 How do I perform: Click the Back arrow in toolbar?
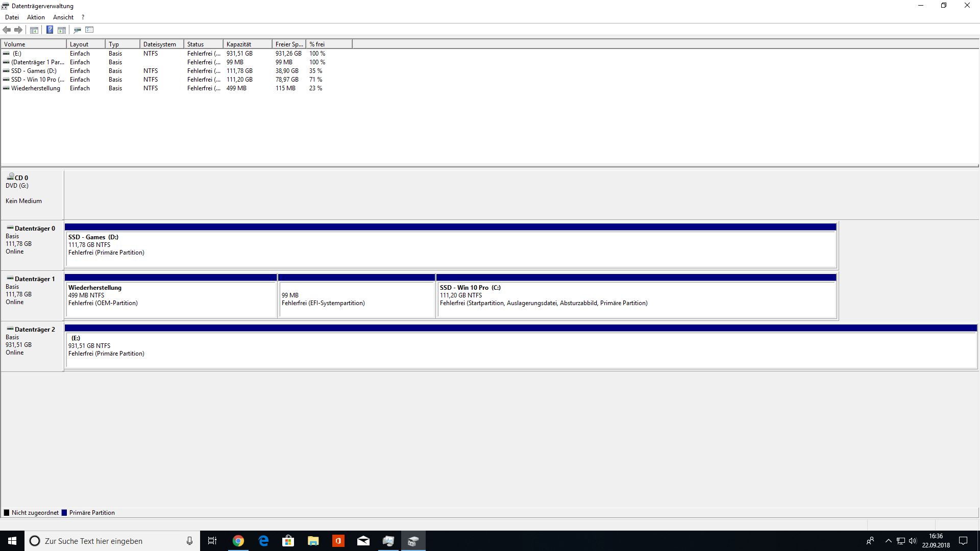[7, 30]
